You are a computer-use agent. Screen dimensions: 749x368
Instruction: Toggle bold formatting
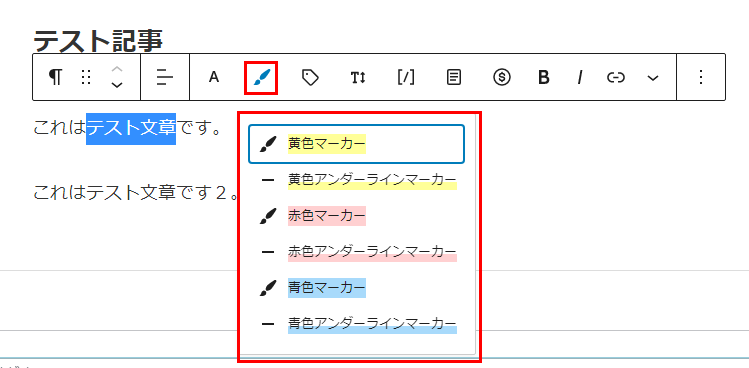pos(543,77)
